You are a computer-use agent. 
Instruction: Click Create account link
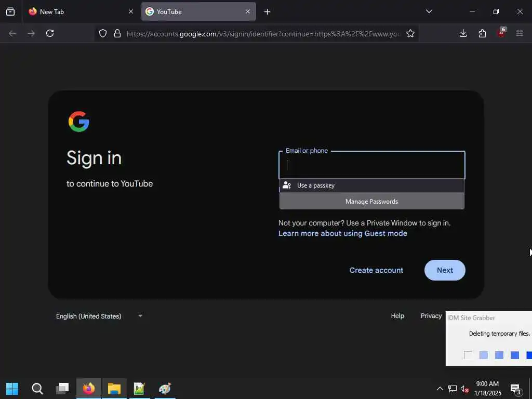pyautogui.click(x=376, y=270)
